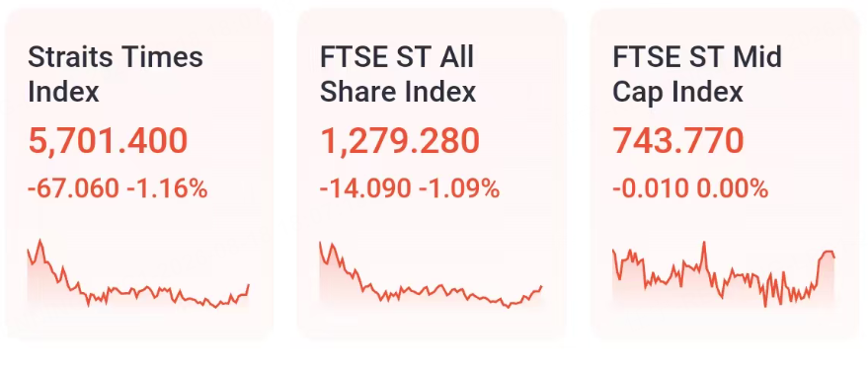
Task: Open the Straits Times Index card
Action: coord(139,176)
